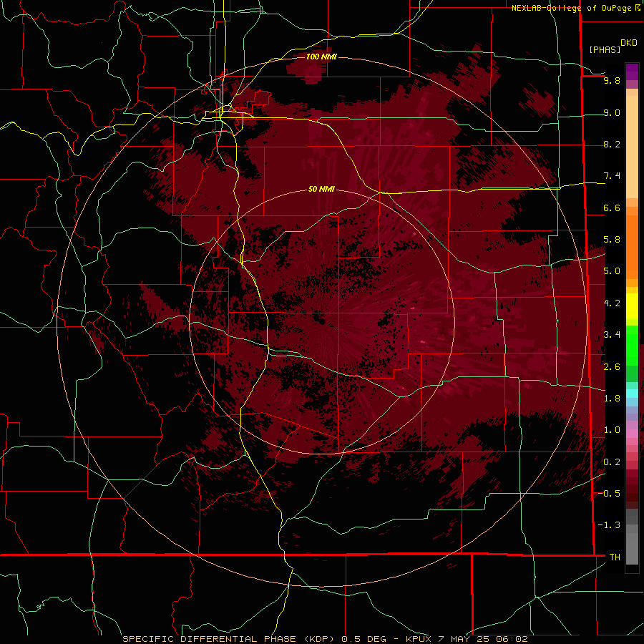Pick the yellow band of the color scale
Screen dimensions: 644x644
tap(632, 306)
